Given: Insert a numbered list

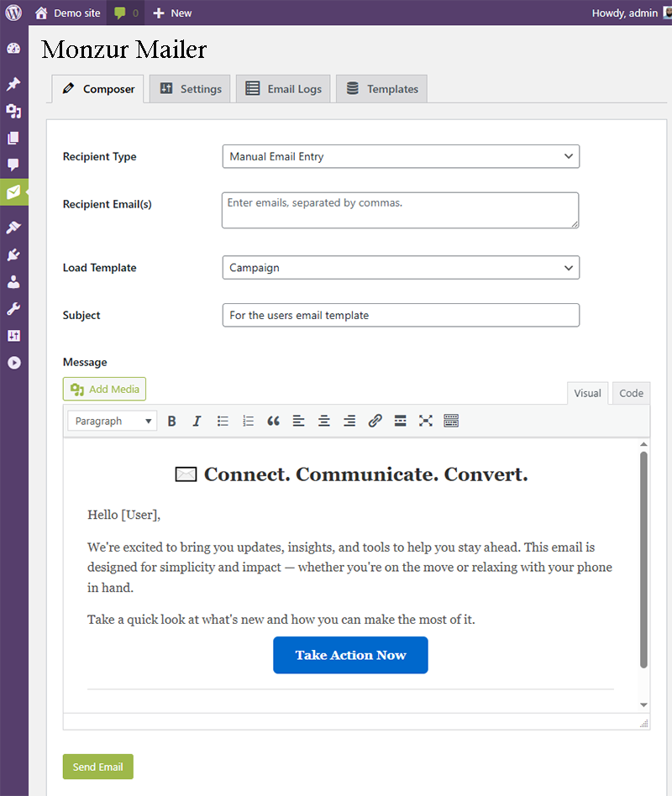Looking at the screenshot, I should coord(248,421).
